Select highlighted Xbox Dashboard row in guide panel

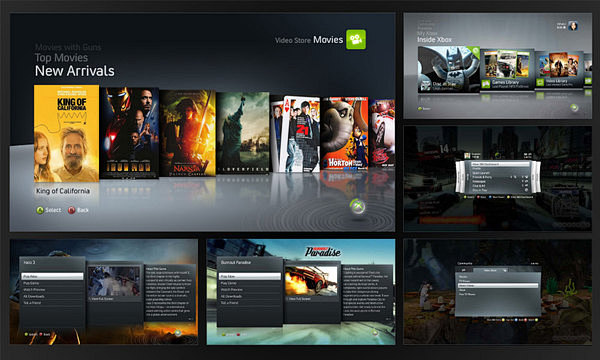pyautogui.click(x=500, y=164)
